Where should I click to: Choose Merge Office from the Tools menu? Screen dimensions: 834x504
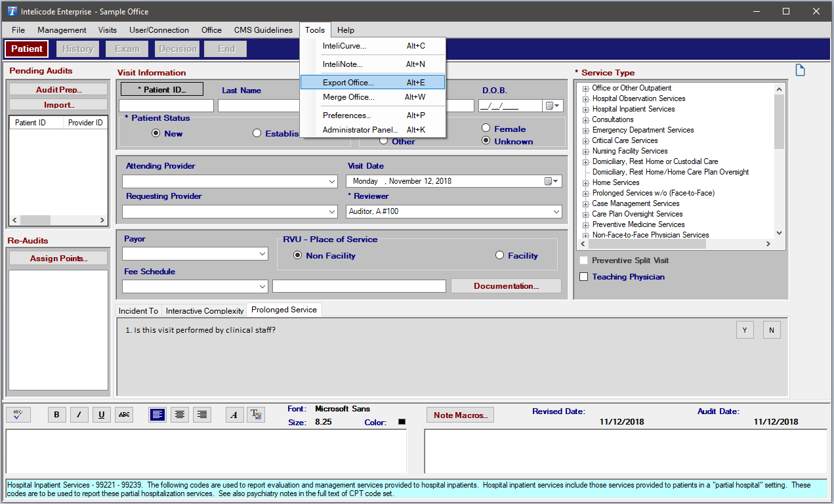[373, 97]
